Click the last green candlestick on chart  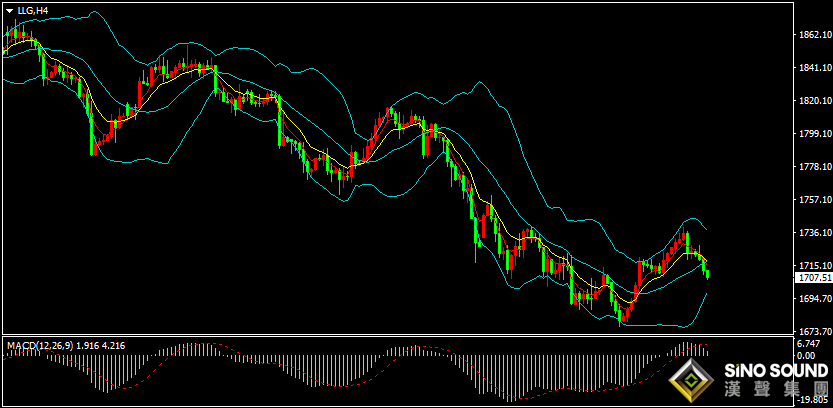708,274
